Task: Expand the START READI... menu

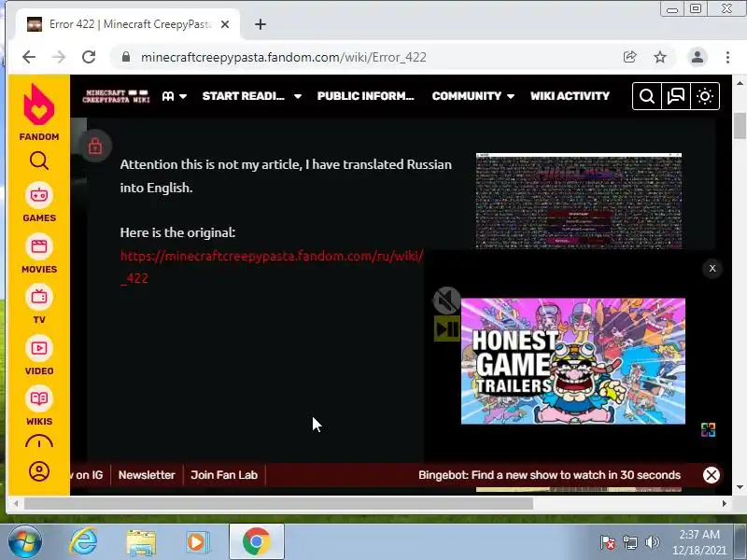Action: (x=251, y=96)
